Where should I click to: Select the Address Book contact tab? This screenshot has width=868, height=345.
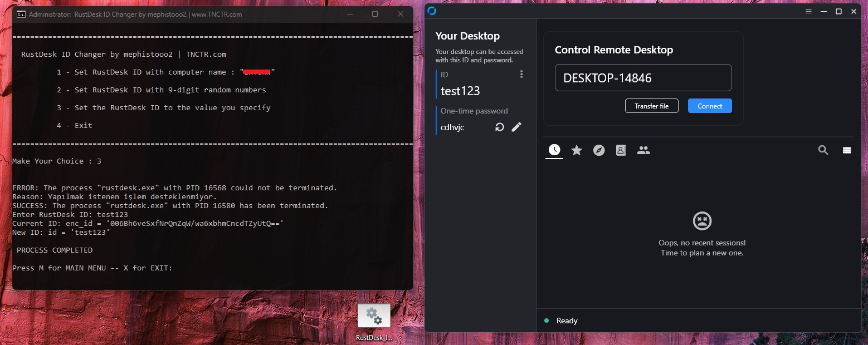point(621,150)
